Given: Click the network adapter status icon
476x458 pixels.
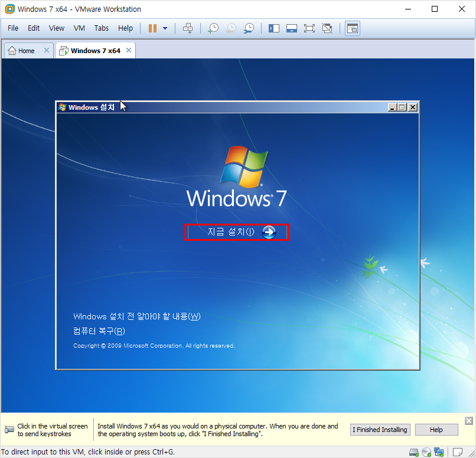Looking at the screenshot, I should pos(439,453).
